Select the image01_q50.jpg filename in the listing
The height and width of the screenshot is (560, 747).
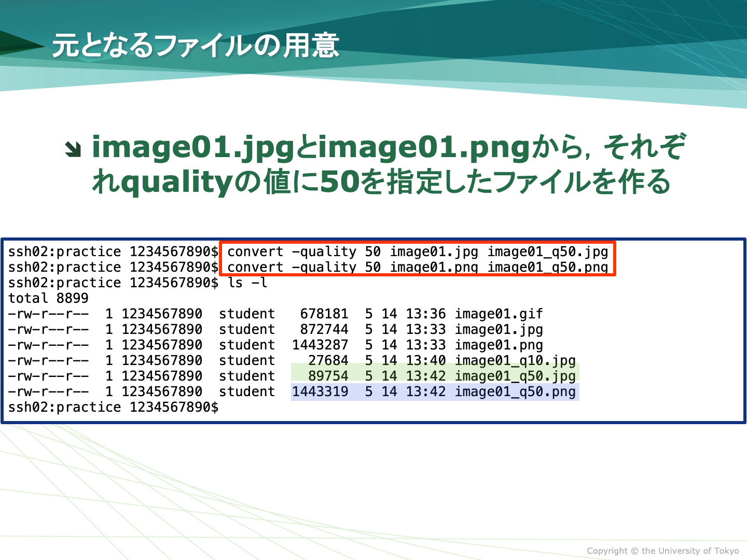[515, 376]
